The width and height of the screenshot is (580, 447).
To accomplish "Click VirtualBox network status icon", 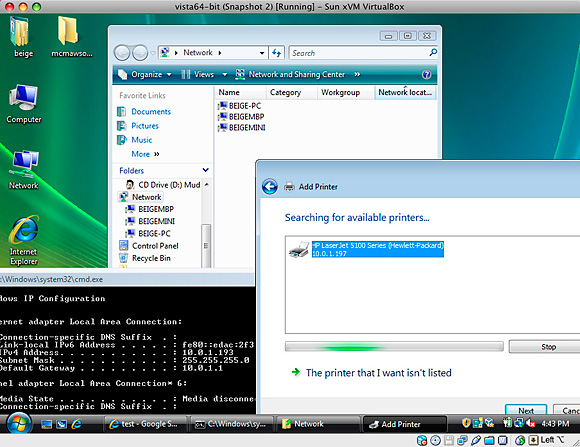I will pyautogui.click(x=462, y=440).
